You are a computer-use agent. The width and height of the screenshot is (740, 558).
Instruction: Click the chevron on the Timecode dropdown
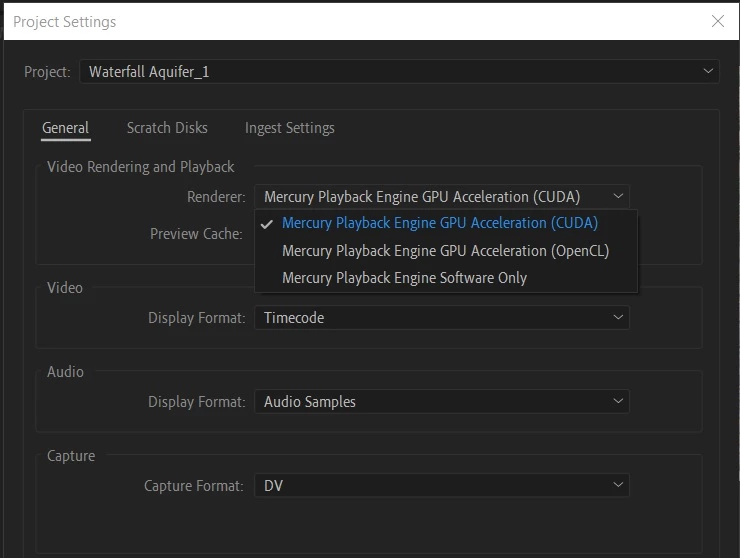[x=618, y=317]
